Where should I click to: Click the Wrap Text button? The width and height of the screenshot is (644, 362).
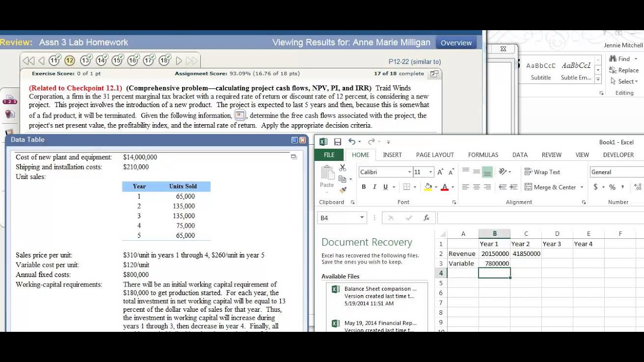(x=542, y=172)
